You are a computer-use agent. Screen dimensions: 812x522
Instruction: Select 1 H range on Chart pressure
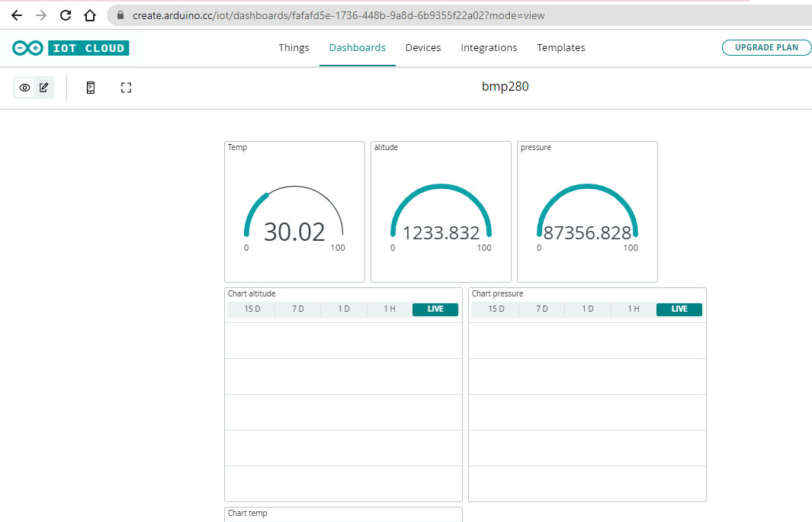coord(634,309)
